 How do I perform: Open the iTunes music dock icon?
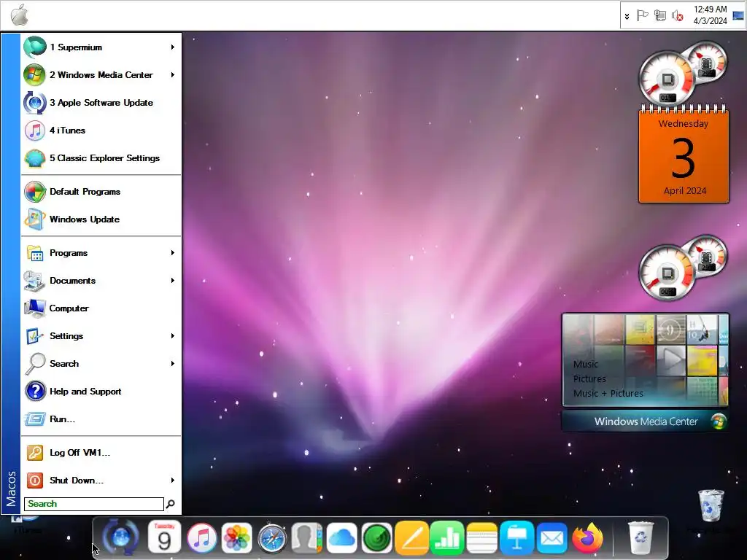click(x=201, y=537)
